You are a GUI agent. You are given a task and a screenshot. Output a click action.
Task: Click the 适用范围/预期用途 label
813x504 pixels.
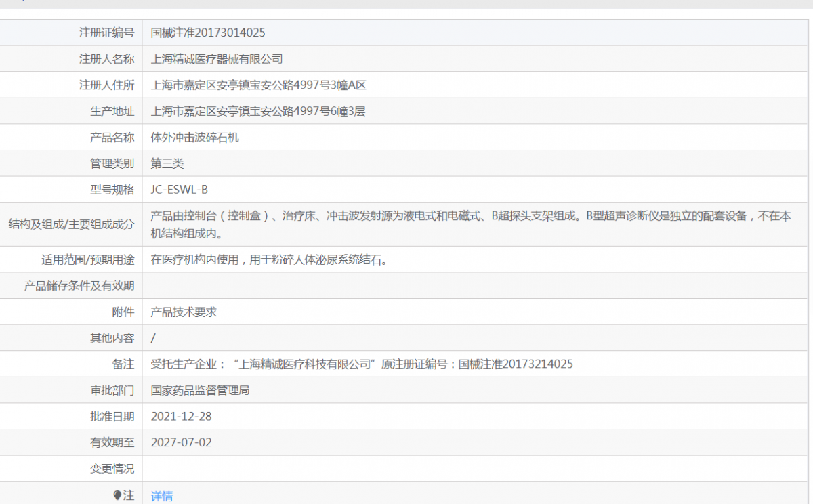tap(87, 259)
